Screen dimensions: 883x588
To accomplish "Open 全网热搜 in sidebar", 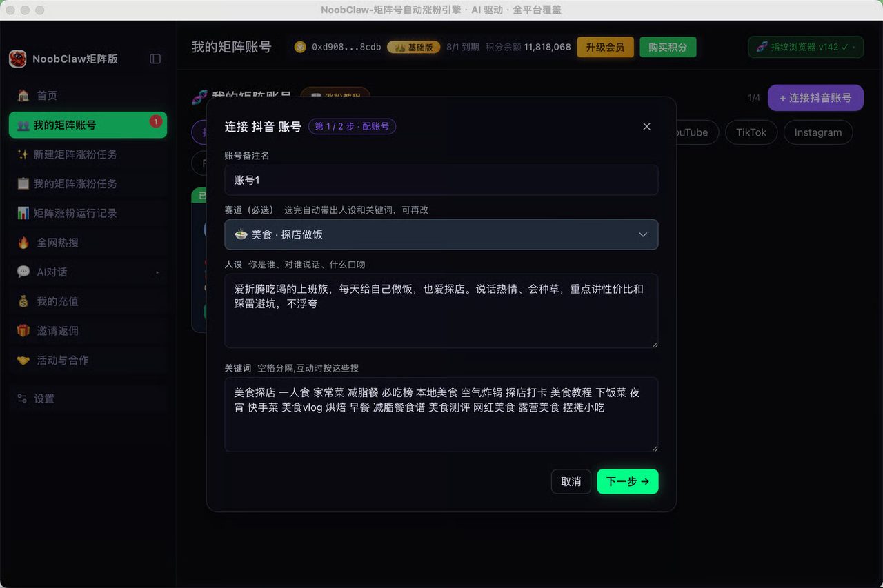I will 88,243.
